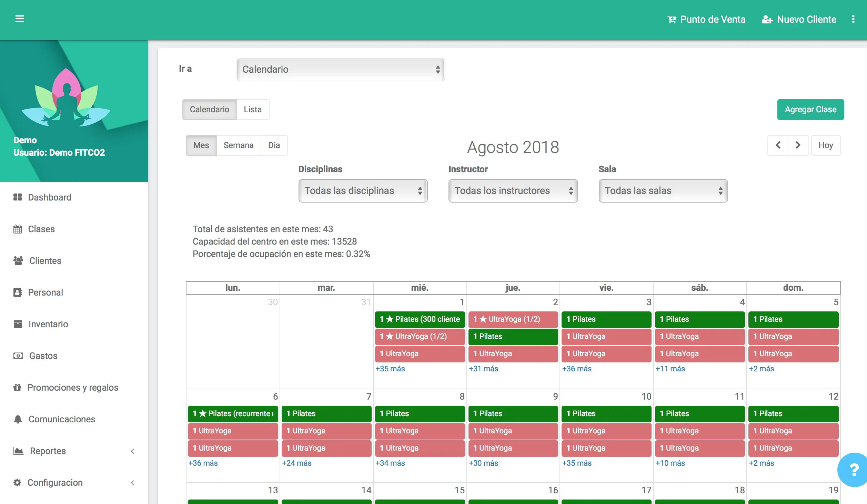Viewport: 867px width, 504px height.
Task: Click the Promociones gift icon
Action: 17,387
